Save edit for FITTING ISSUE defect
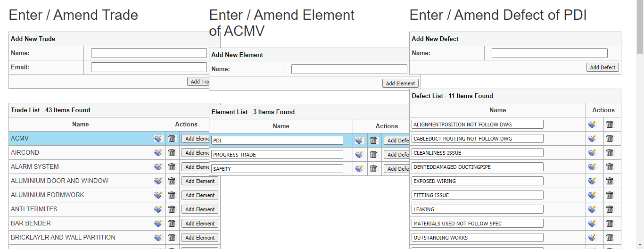The image size is (644, 249). tap(592, 195)
